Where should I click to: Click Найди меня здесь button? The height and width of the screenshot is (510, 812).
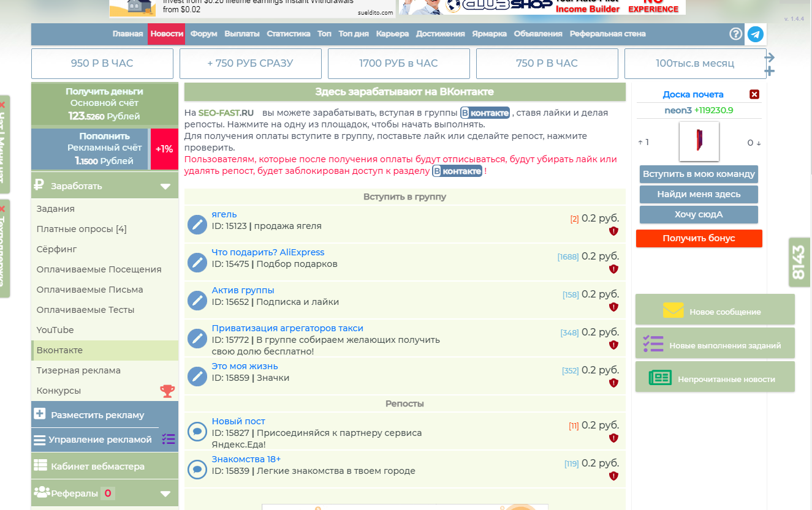tap(699, 194)
